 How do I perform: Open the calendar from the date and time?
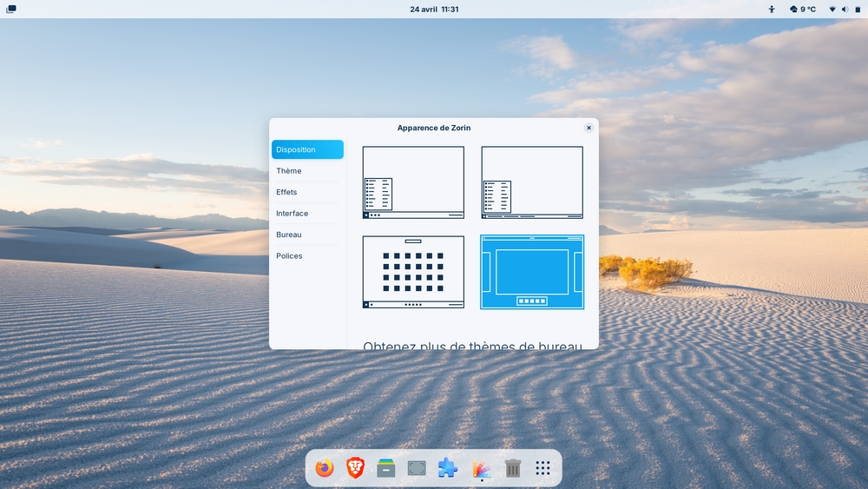[x=434, y=9]
